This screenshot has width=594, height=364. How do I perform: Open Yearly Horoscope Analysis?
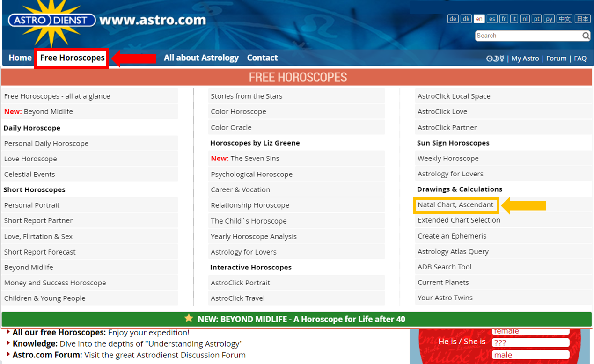297,236
